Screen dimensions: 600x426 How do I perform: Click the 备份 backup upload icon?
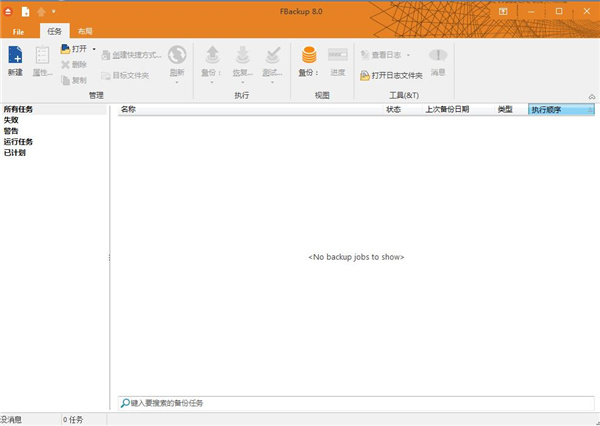pos(212,55)
